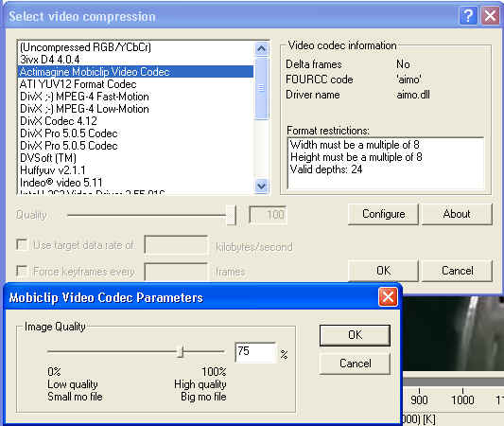The image size is (504, 426).
Task: Close the Select video compression window
Action: click(x=490, y=15)
